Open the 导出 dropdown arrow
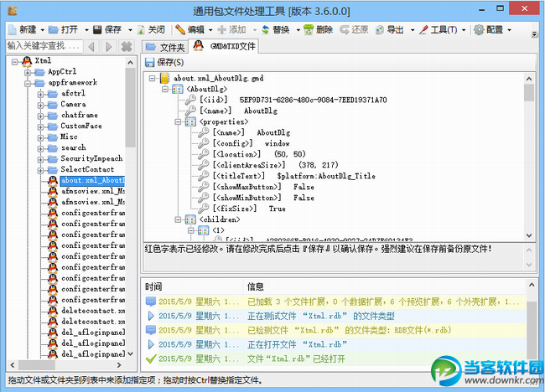Viewport: 545px width, 392px height. (413, 30)
